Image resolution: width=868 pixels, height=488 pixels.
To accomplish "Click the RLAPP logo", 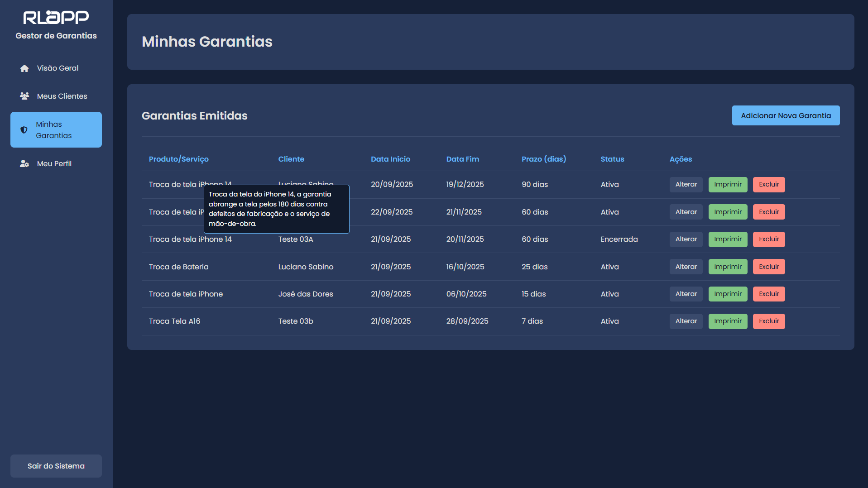I will [56, 18].
